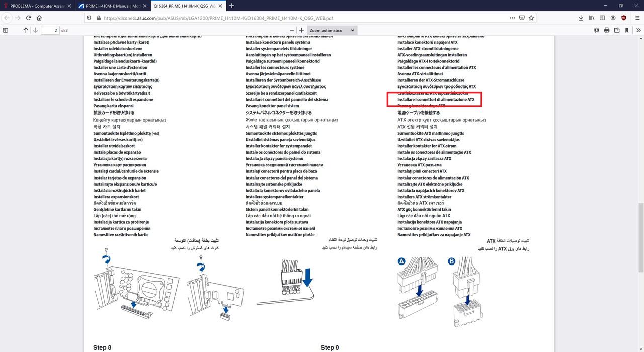This screenshot has width=644, height=352.
Task: Click 'Instalar conectores de alimentación ATX' text
Action: [x=433, y=178]
